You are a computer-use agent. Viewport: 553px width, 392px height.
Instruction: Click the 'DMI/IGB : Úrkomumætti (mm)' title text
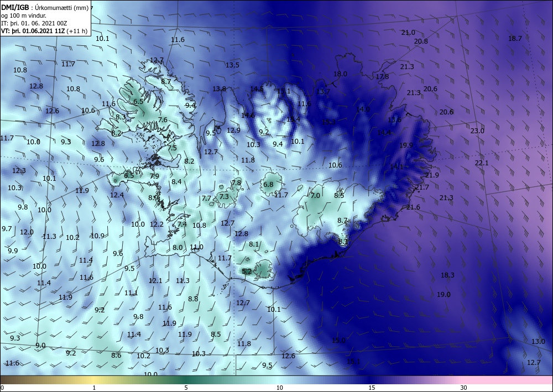tap(45, 8)
